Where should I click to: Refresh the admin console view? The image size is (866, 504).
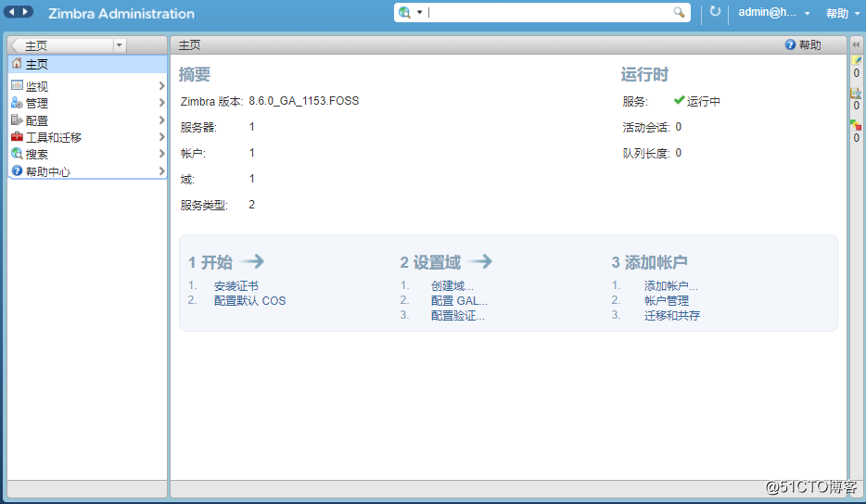coord(715,12)
